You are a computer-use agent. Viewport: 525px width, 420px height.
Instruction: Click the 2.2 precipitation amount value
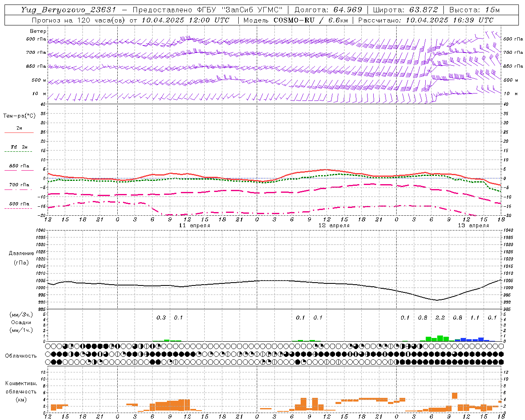440,318
